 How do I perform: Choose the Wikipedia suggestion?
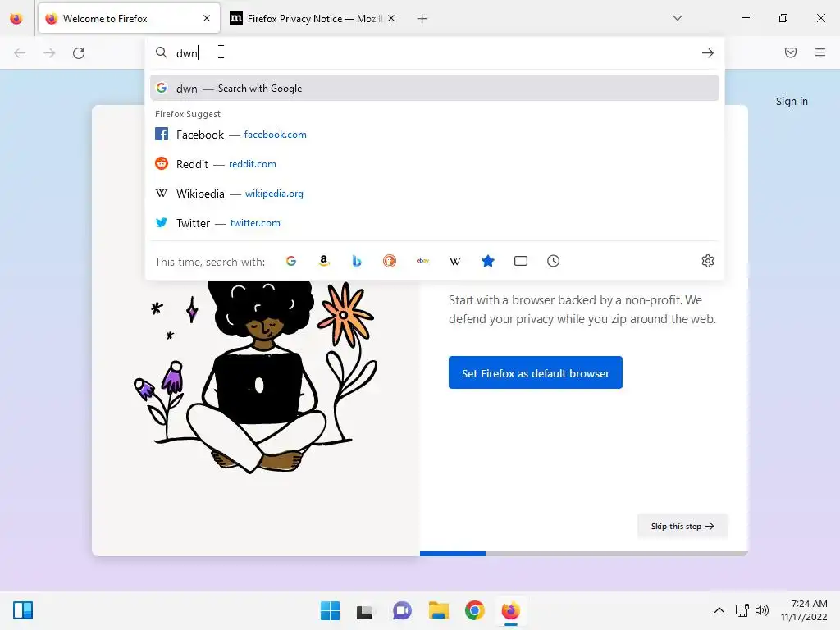[435, 194]
